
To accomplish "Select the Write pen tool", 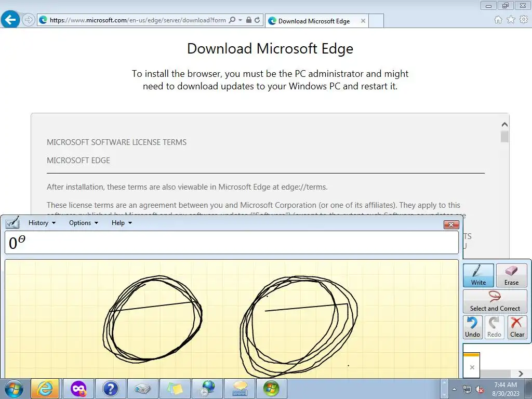I will (478, 275).
